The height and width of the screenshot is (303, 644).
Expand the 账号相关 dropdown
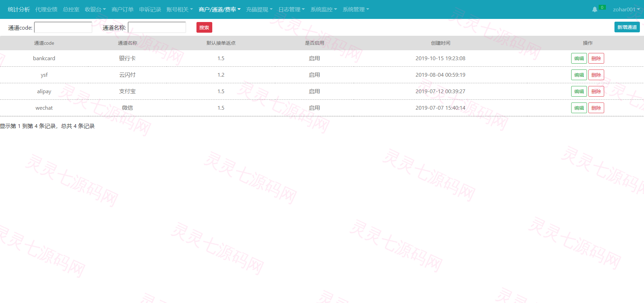click(x=180, y=10)
